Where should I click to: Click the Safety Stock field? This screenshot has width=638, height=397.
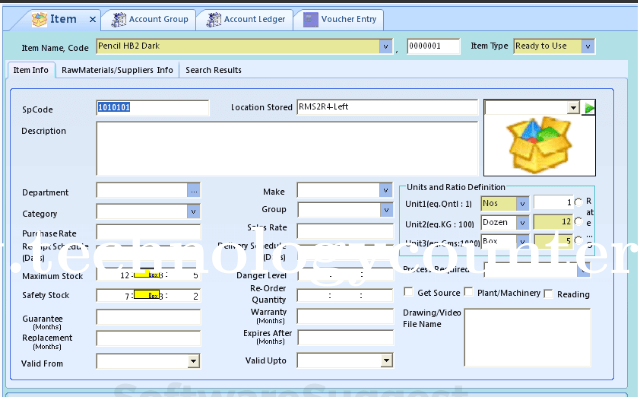(x=149, y=296)
